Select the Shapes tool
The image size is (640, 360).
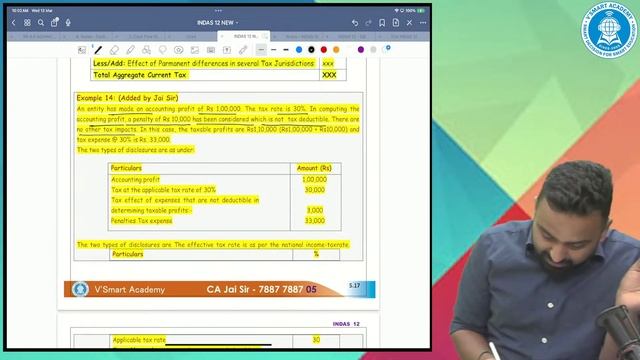coord(146,50)
